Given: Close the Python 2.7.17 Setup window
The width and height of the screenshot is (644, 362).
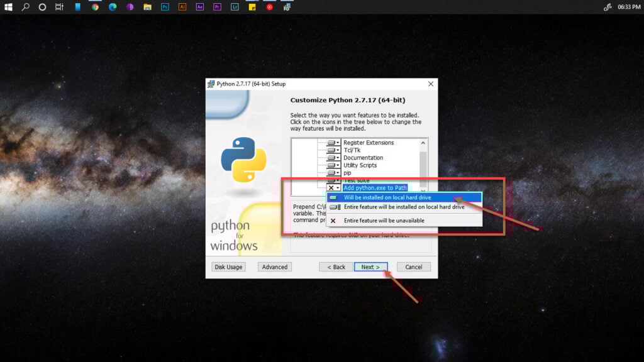Looking at the screenshot, I should pyautogui.click(x=430, y=84).
